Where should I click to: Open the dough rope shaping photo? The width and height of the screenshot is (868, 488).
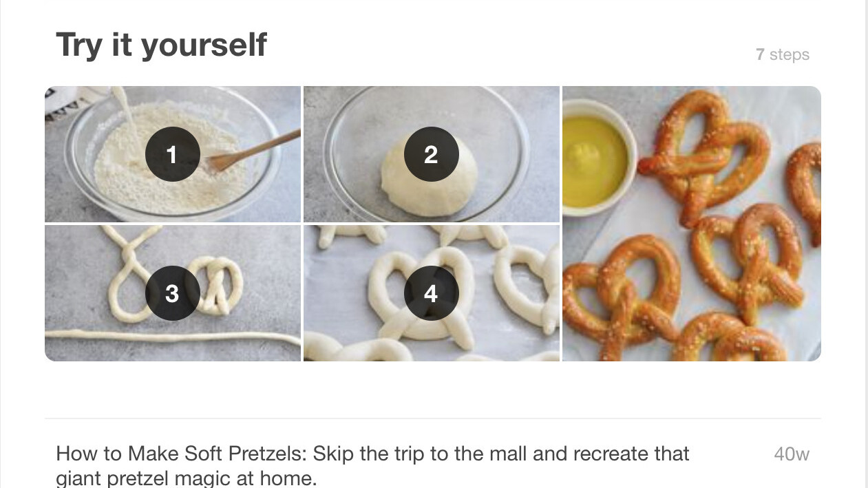click(x=173, y=293)
